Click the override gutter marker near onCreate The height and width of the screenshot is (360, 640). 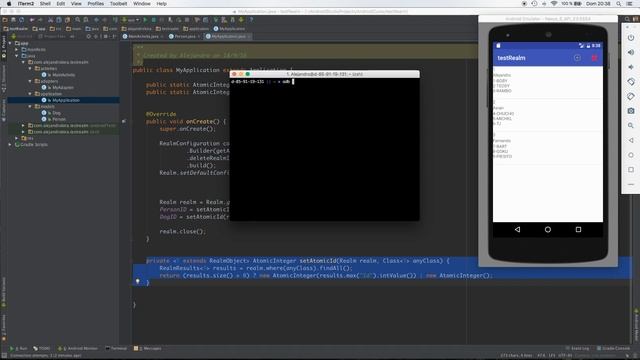pos(124,121)
